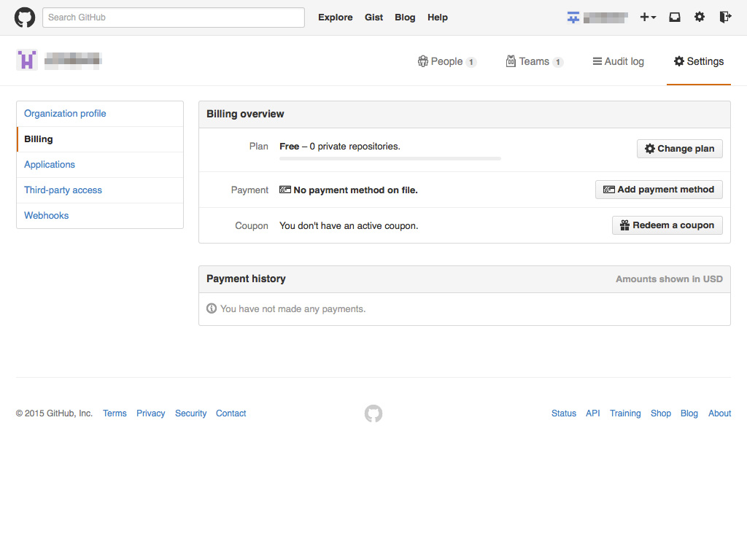Open the Webhooks settings page
The image size is (747, 560).
[x=46, y=215]
